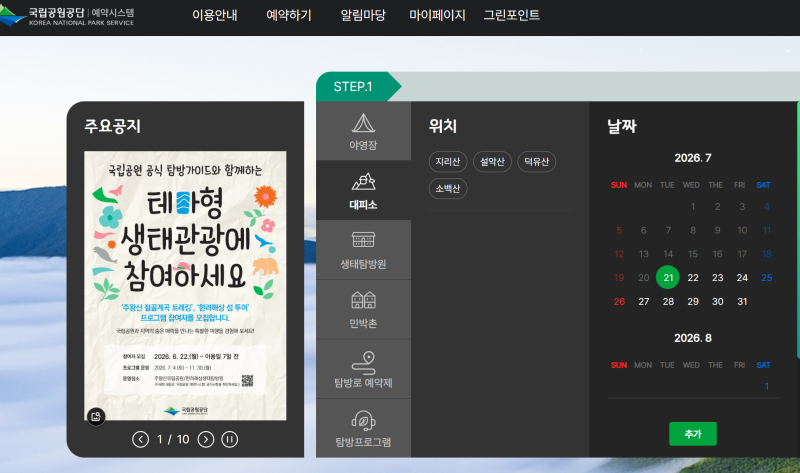Open the poster image enlarge icon

point(96,416)
